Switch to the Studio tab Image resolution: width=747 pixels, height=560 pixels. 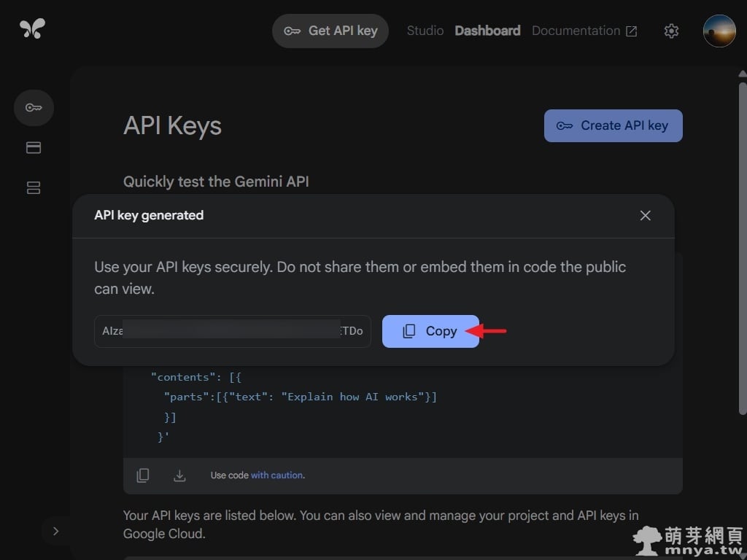tap(425, 31)
